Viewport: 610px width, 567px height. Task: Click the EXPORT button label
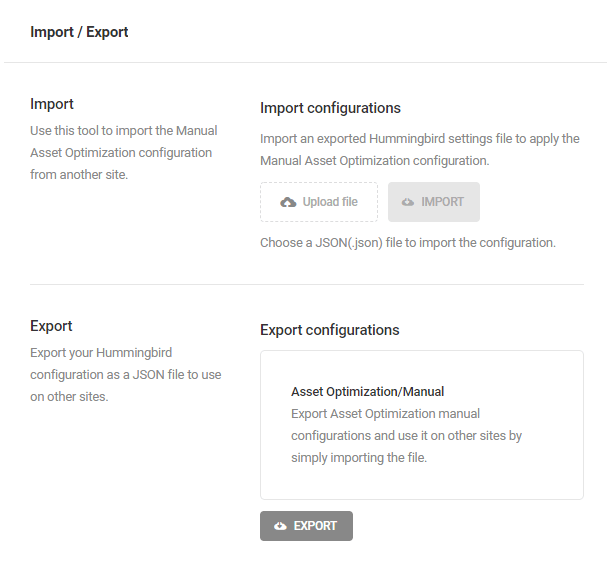pyautogui.click(x=315, y=526)
